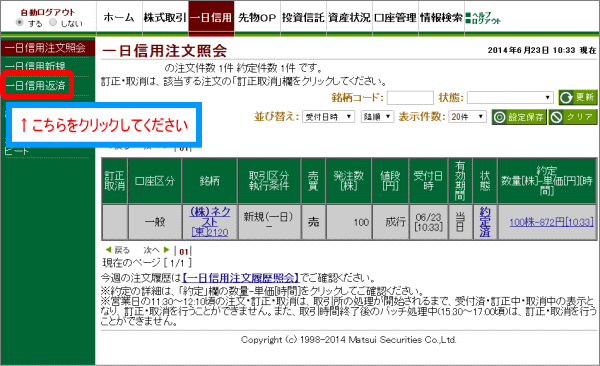Click the 設定保存 button

[x=519, y=117]
